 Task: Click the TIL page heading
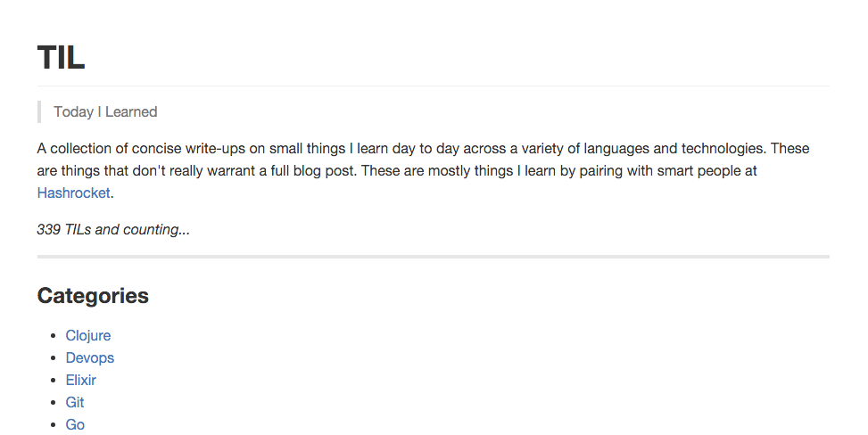(x=61, y=58)
